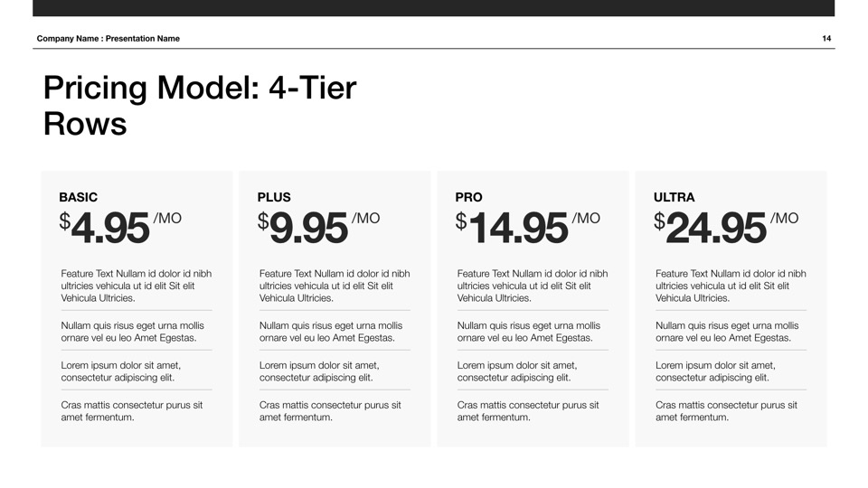Click the /MO label beside $4.95
Viewport: 868px width, 488px height.
pyautogui.click(x=167, y=219)
